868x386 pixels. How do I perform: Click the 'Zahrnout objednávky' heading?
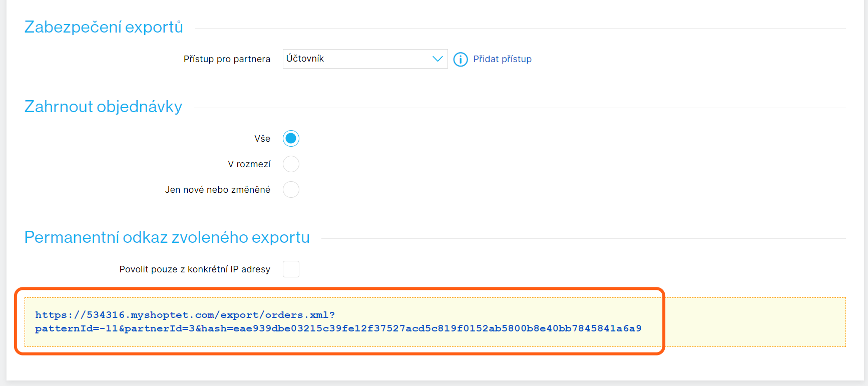point(103,107)
